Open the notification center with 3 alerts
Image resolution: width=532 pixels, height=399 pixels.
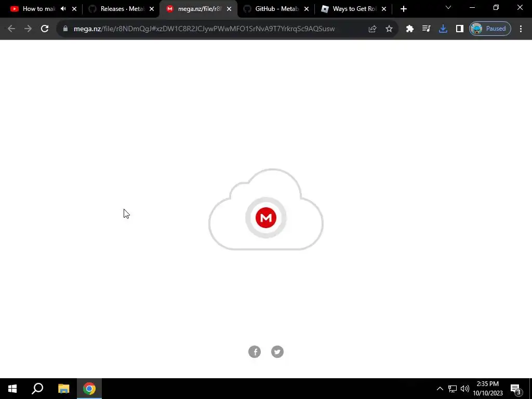coord(516,389)
